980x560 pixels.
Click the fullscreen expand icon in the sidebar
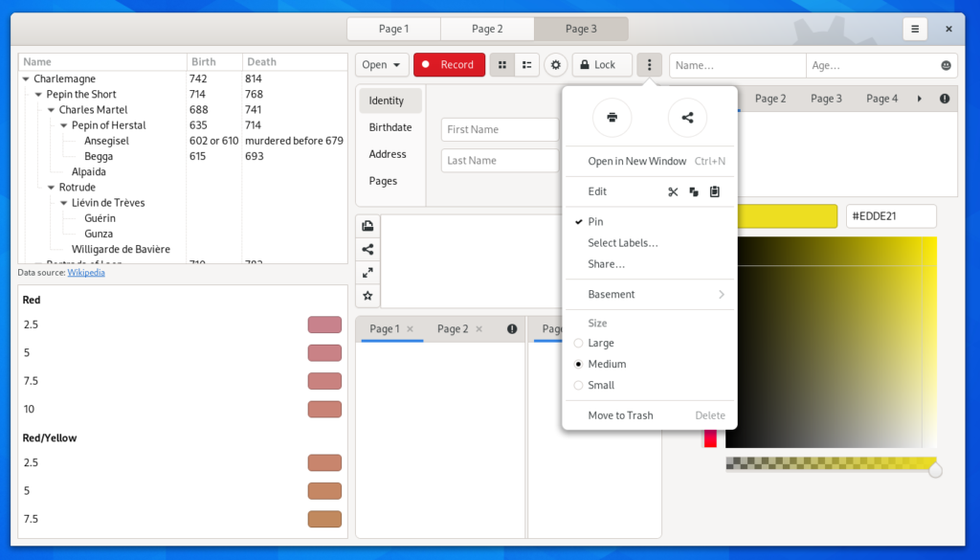(x=368, y=273)
